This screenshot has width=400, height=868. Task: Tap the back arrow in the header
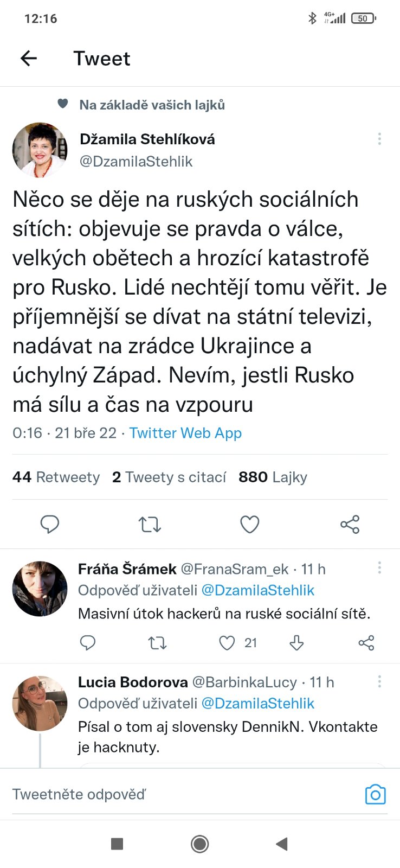pyautogui.click(x=29, y=59)
